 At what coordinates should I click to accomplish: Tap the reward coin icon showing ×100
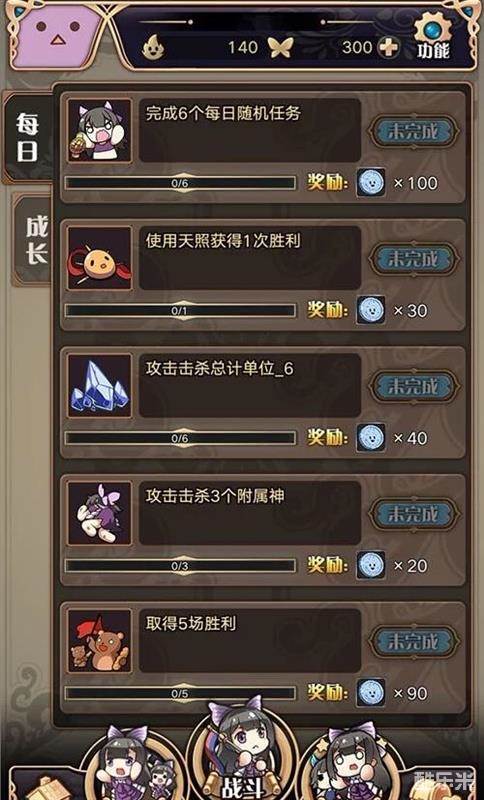click(x=371, y=183)
